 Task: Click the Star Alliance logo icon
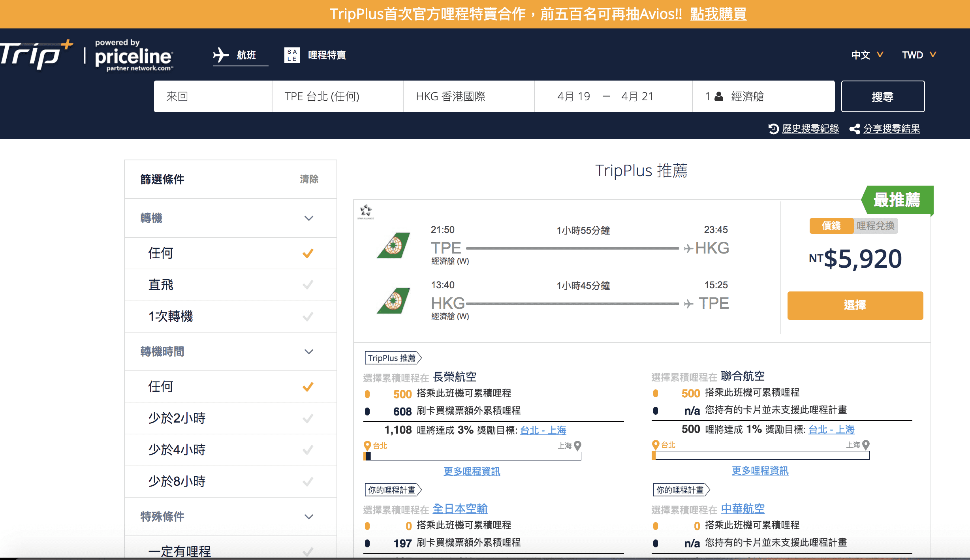pos(366,212)
